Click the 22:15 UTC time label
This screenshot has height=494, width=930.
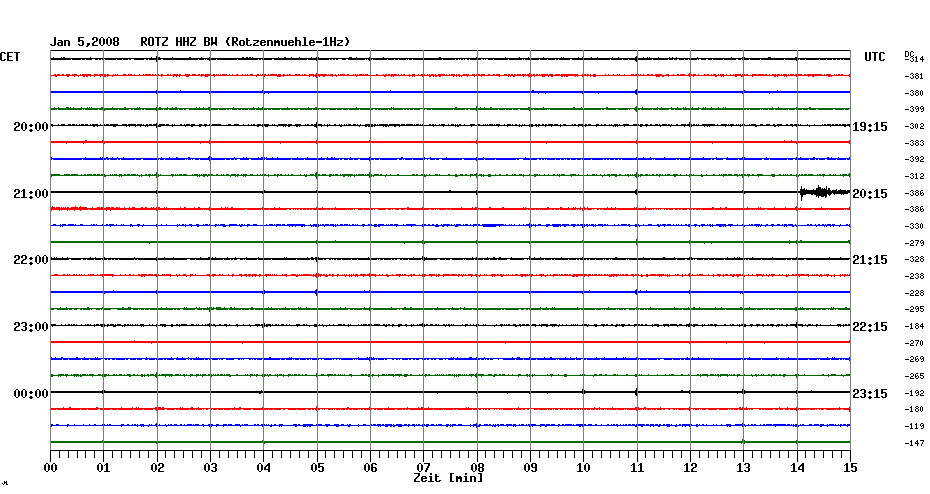pos(870,327)
